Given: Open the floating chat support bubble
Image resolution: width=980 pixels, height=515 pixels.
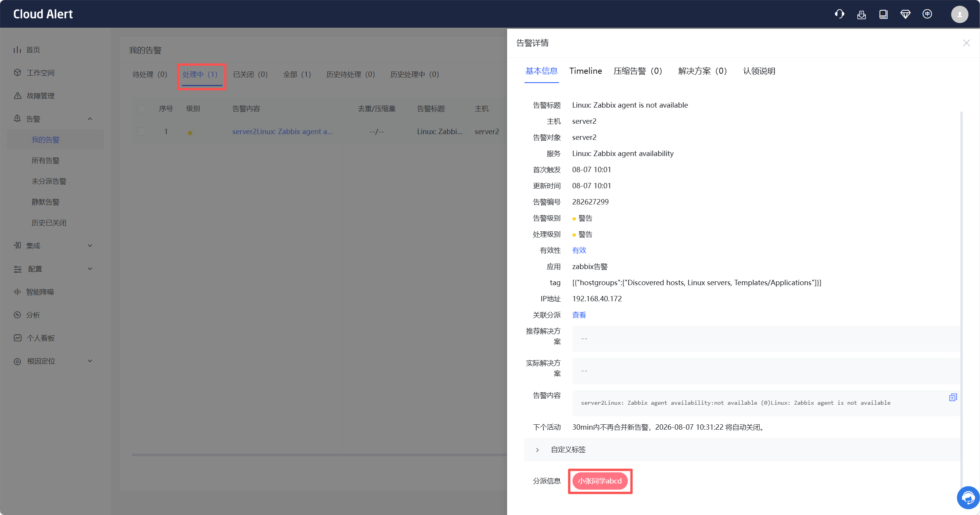Looking at the screenshot, I should tap(968, 498).
